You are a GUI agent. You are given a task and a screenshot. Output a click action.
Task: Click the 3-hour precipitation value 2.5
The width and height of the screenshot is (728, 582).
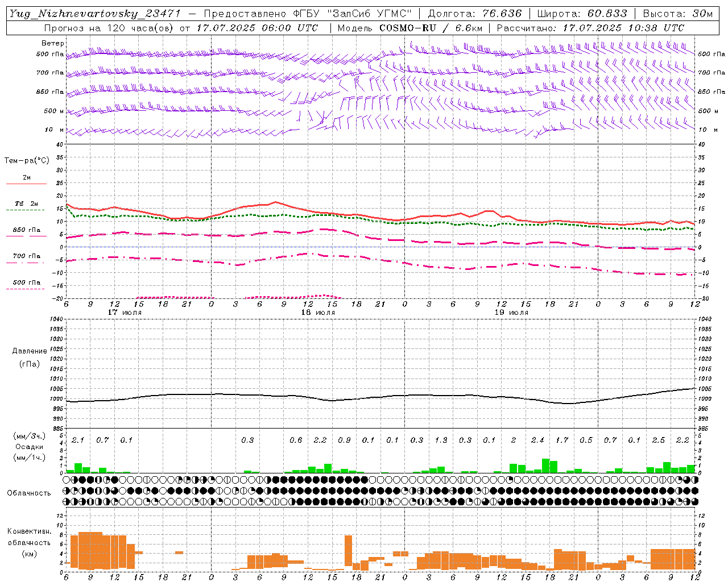[659, 440]
